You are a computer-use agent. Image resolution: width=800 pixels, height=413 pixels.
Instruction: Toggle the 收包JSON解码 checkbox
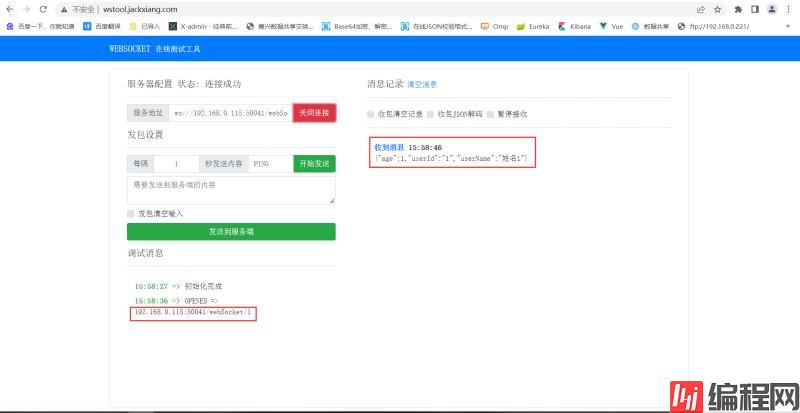coord(430,114)
